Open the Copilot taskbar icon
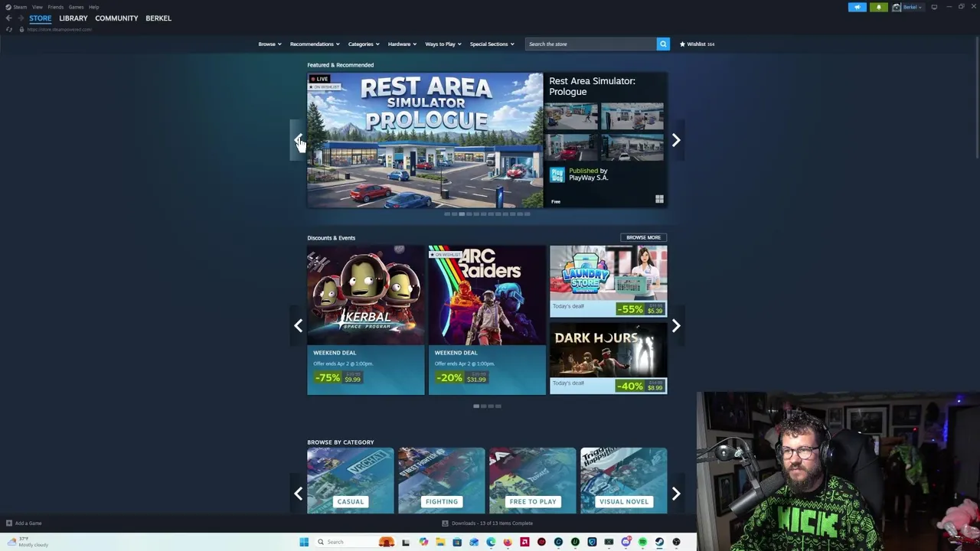The width and height of the screenshot is (980, 551). [423, 542]
